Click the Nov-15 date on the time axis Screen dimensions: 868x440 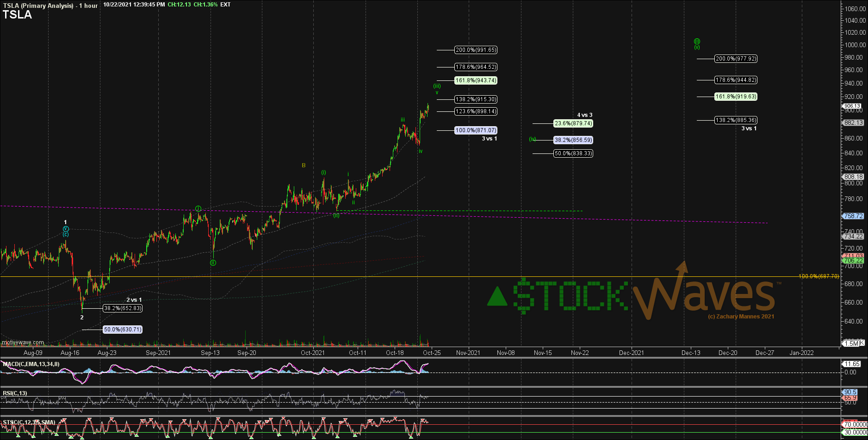pos(543,353)
